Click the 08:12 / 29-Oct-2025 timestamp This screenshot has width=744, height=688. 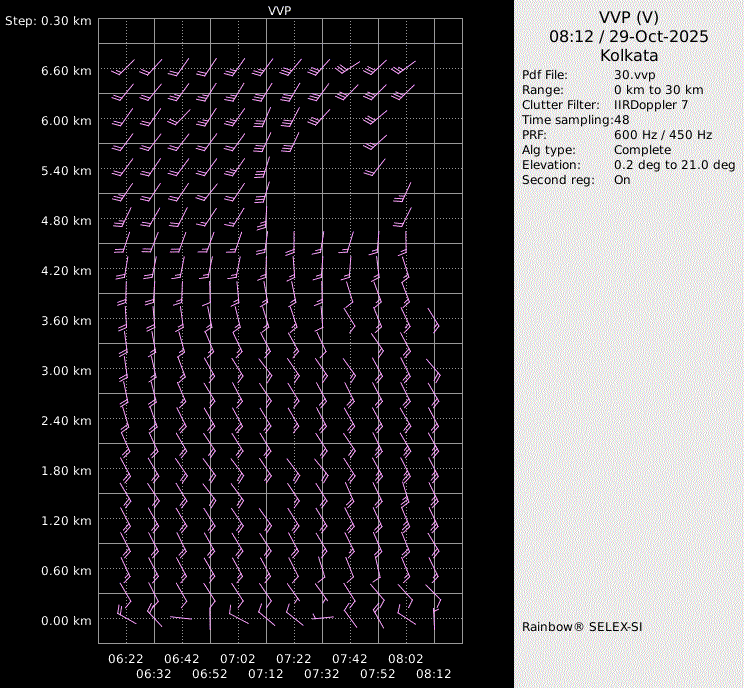pos(628,36)
